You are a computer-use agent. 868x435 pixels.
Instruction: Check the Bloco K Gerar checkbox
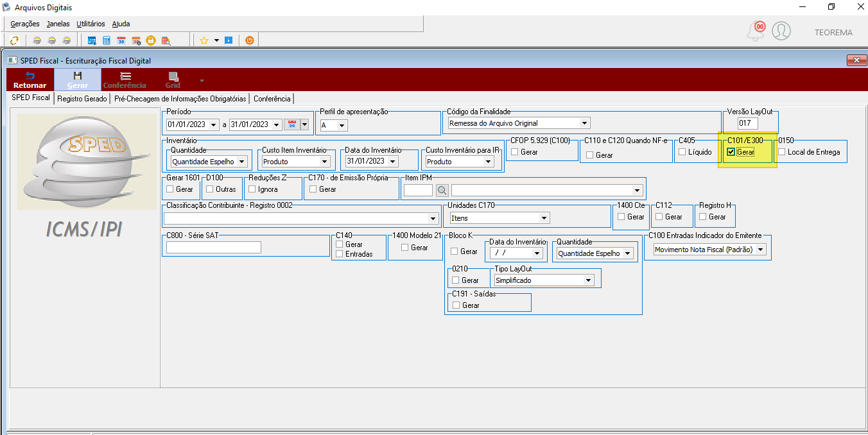click(x=455, y=252)
